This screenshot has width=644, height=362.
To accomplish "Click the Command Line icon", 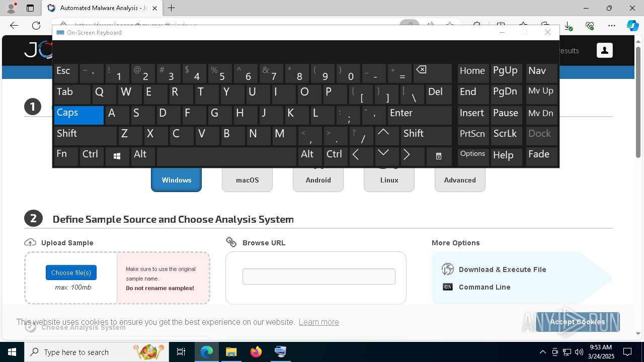I will point(448,287).
